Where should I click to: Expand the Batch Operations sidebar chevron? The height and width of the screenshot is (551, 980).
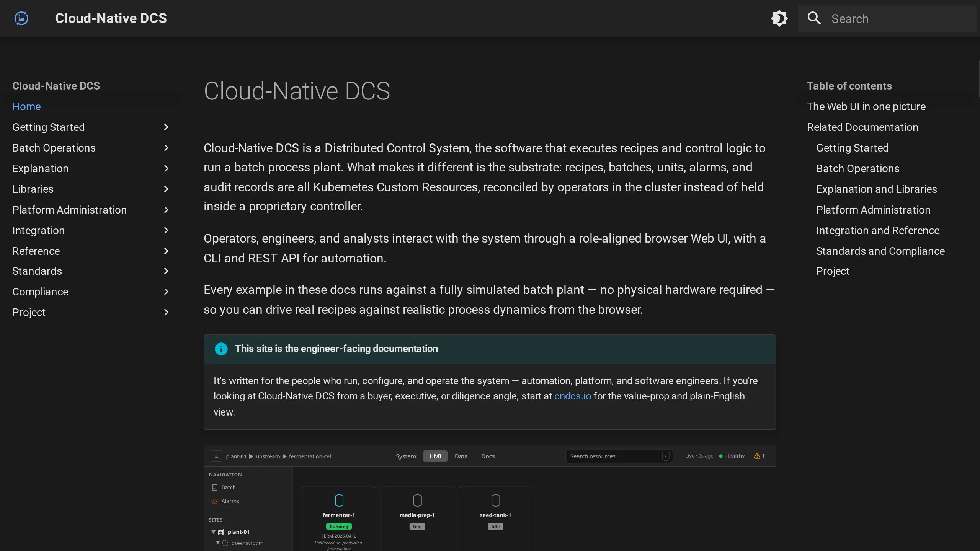(166, 148)
